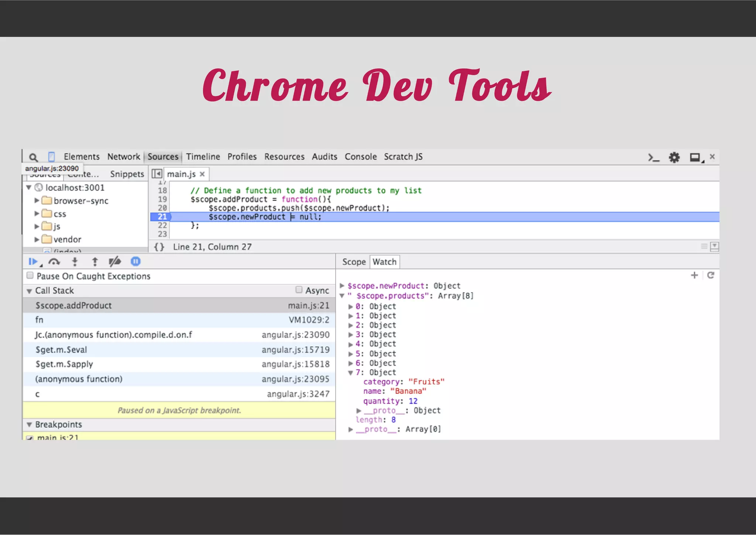Select the Sources panel tab

pyautogui.click(x=163, y=157)
